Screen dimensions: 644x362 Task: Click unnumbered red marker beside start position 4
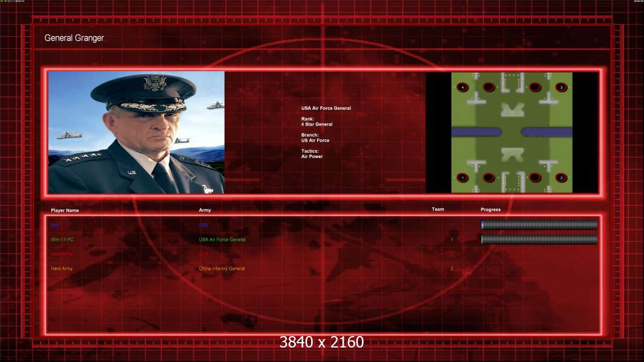click(489, 87)
